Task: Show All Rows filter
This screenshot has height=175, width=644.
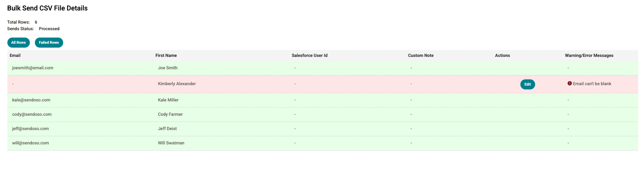Action: (x=19, y=43)
